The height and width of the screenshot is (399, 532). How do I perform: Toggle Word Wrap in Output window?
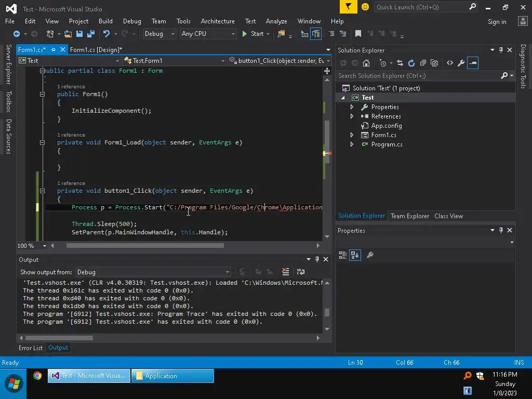301,272
